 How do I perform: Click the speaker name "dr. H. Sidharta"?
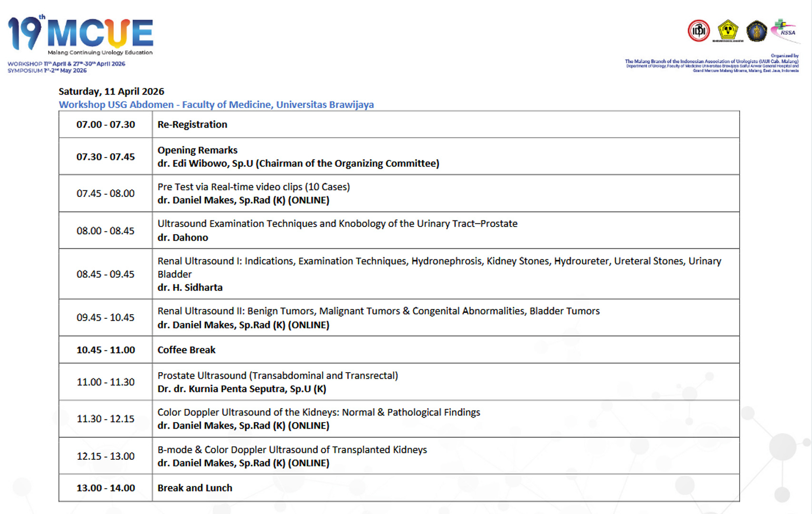pos(190,287)
